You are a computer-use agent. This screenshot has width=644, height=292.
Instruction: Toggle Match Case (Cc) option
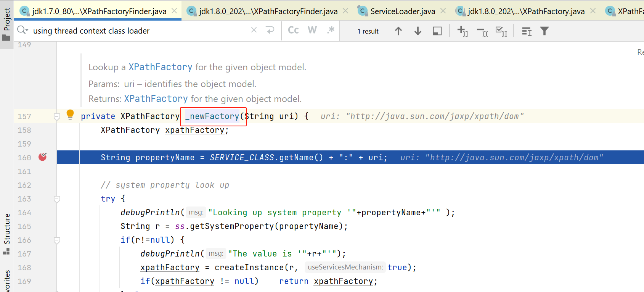coord(293,30)
